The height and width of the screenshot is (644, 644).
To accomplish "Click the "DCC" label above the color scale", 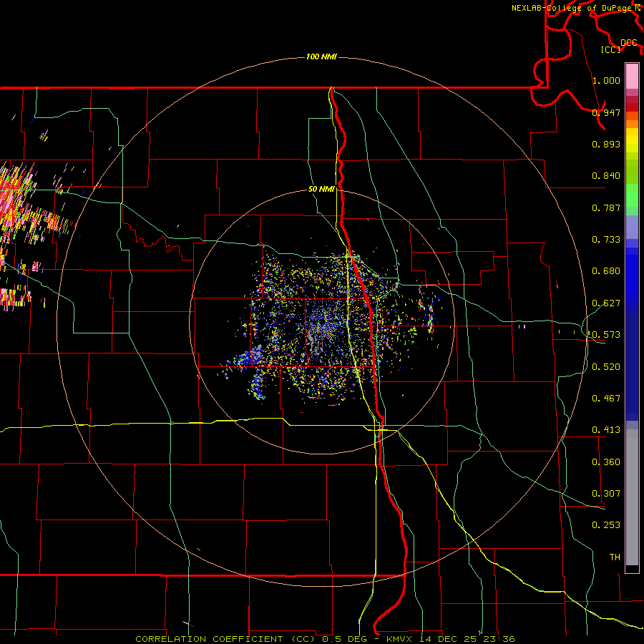I will tap(629, 43).
